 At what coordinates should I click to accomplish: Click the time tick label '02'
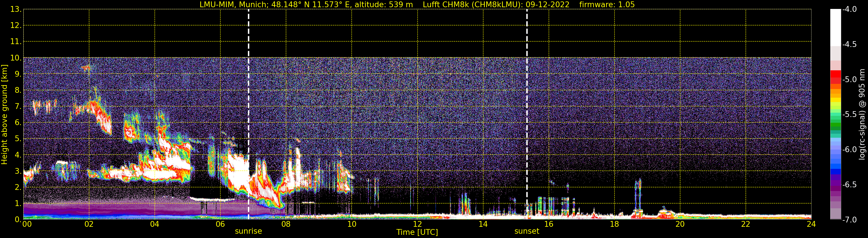[x=89, y=224]
